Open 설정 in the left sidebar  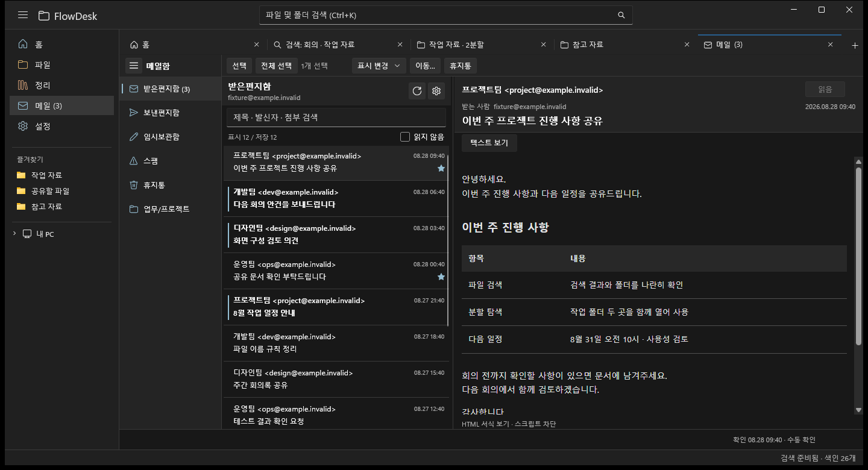click(62, 126)
